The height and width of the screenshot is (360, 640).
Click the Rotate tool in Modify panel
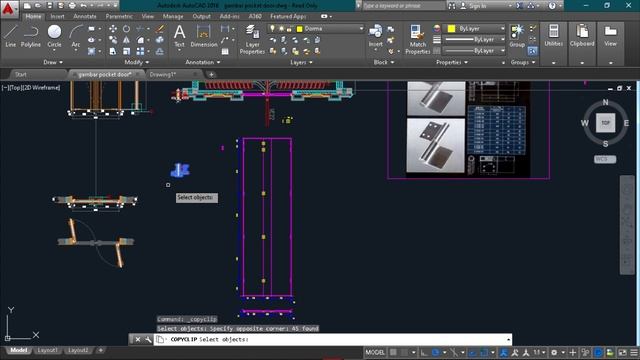tap(127, 29)
